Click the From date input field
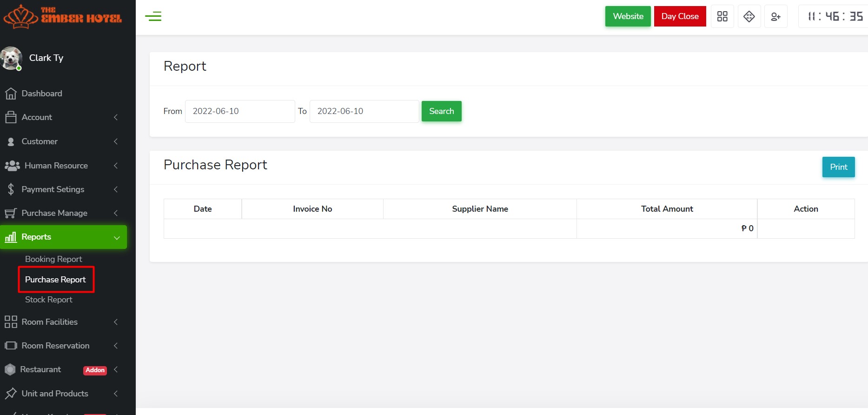The height and width of the screenshot is (415, 868). [x=240, y=111]
